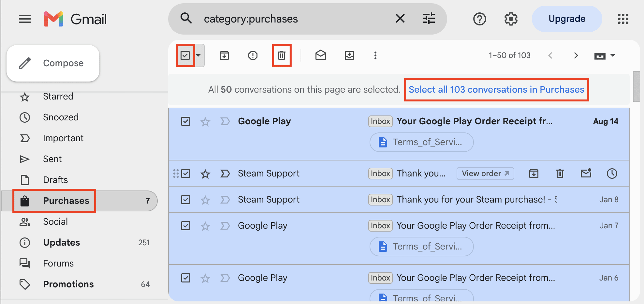Screen dimensions: 644x304
Task: Clear the search with the X icon
Action: (400, 19)
